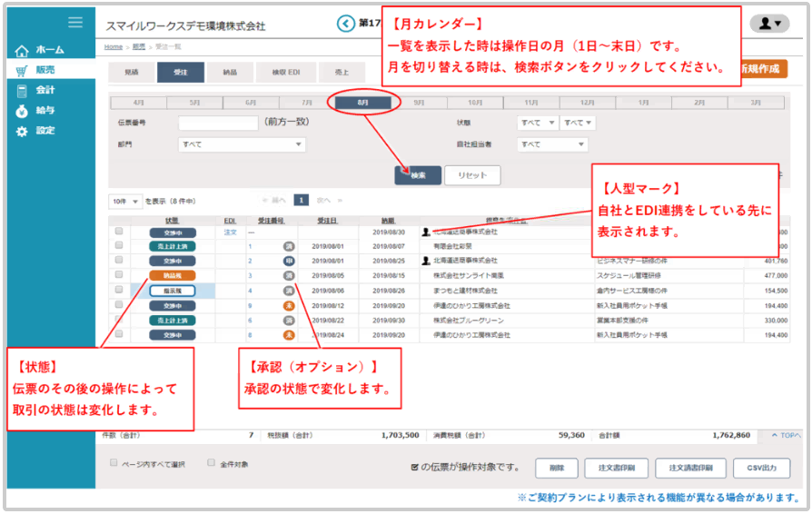Switch to the 納品 tab
The image size is (812, 514).
(x=230, y=73)
